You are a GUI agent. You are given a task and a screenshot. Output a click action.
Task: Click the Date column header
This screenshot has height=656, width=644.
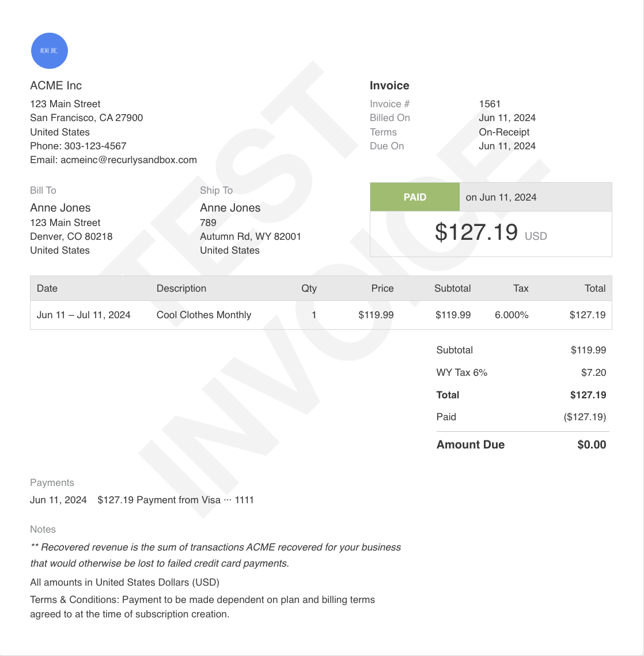pos(47,288)
